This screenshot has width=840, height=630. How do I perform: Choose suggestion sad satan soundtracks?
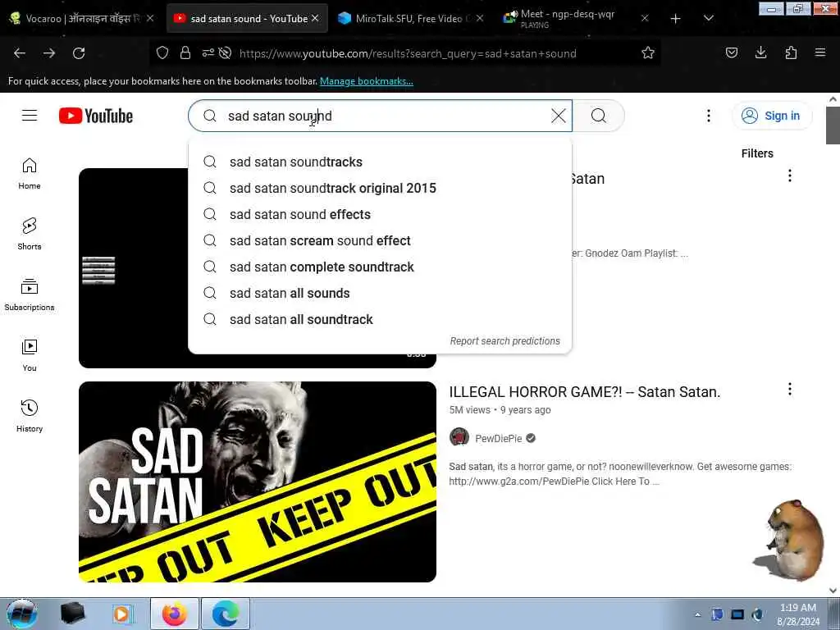click(x=380, y=162)
